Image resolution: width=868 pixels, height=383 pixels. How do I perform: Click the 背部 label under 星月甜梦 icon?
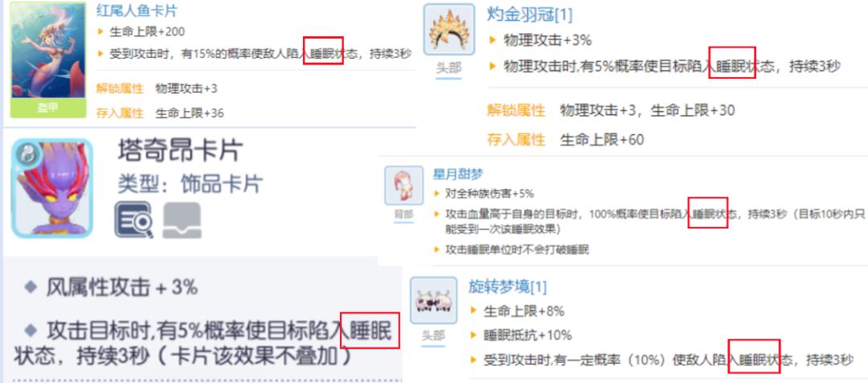[403, 214]
